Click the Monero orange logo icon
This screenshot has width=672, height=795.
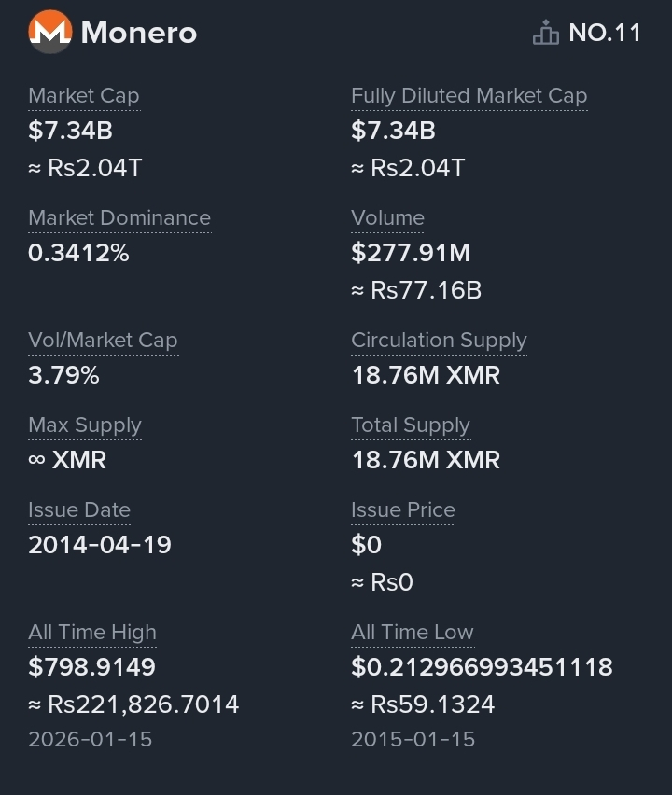coord(49,32)
